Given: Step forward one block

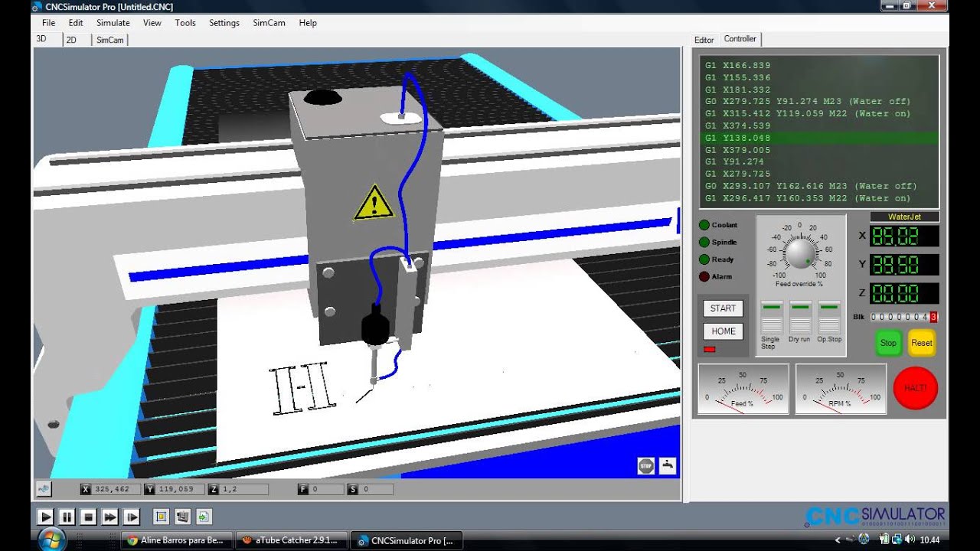Looking at the screenshot, I should pyautogui.click(x=131, y=517).
